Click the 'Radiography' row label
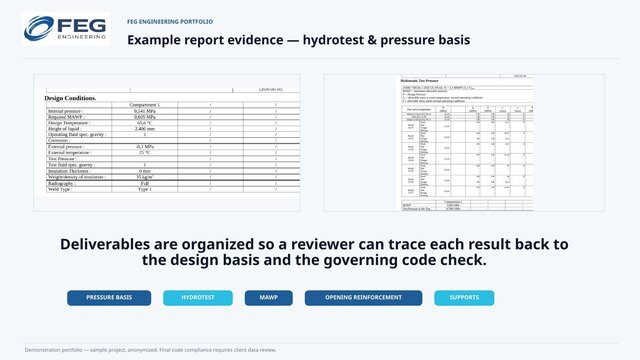 click(62, 183)
